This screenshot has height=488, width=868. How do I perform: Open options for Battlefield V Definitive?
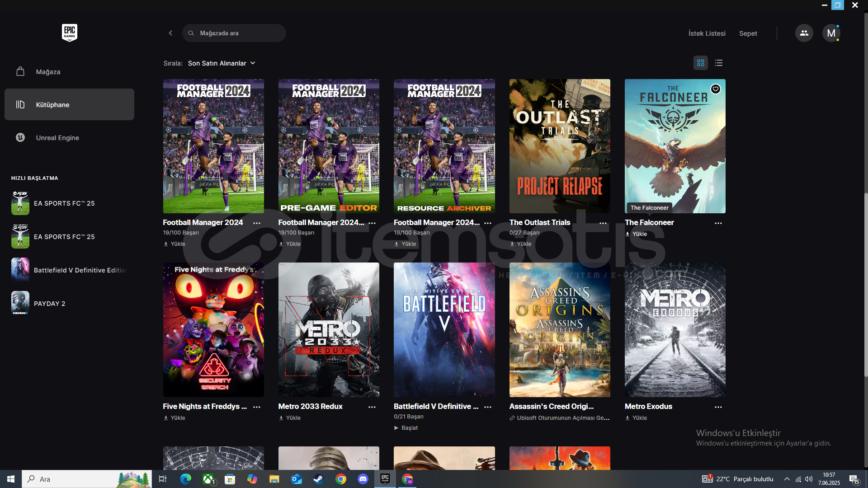(x=488, y=407)
